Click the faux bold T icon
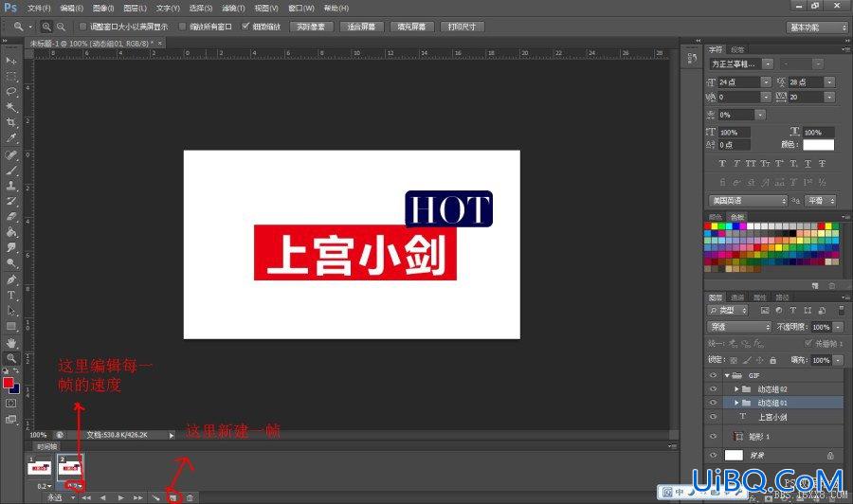The image size is (853, 504). (722, 163)
